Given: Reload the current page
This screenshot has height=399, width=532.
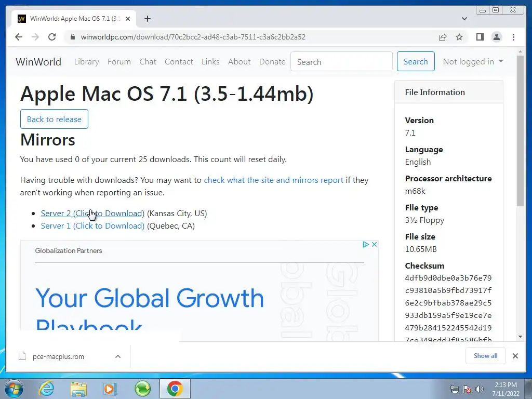Looking at the screenshot, I should click(x=52, y=37).
